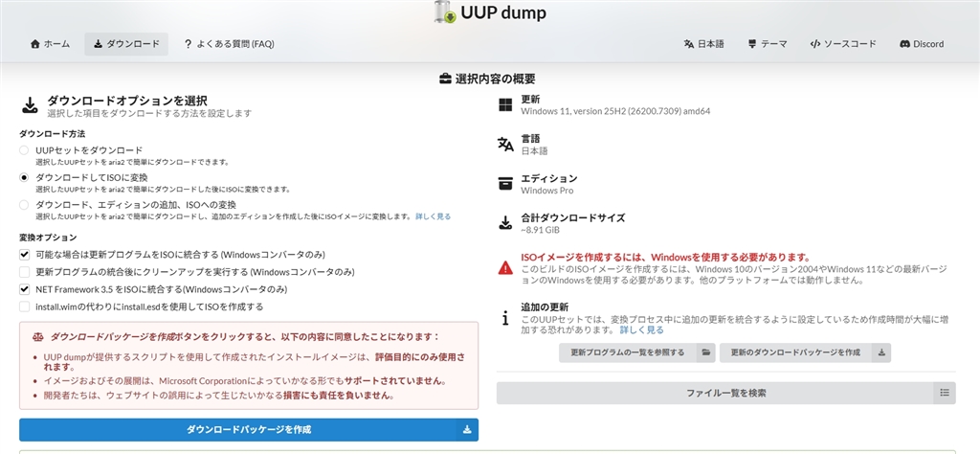Screen dimensions: 980x454
Task: Click the red warning triangle icon
Action: click(505, 268)
